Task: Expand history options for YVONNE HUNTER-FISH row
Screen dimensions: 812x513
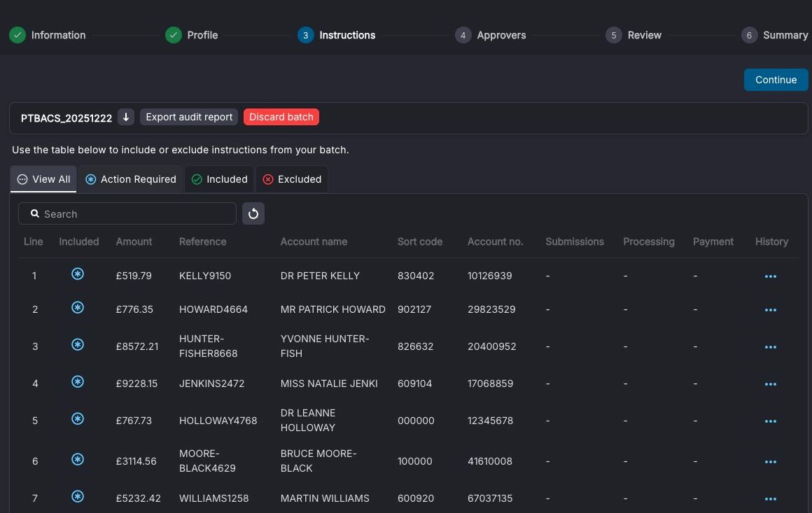Action: pyautogui.click(x=771, y=347)
